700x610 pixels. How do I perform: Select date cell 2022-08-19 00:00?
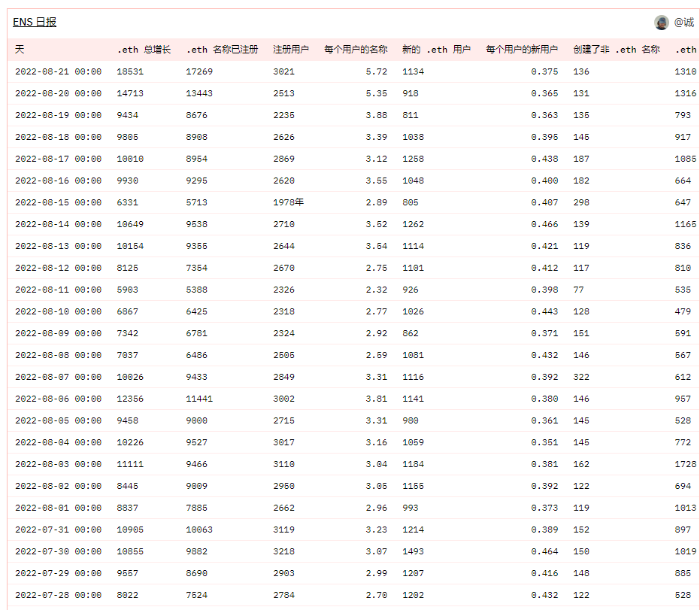click(x=59, y=115)
